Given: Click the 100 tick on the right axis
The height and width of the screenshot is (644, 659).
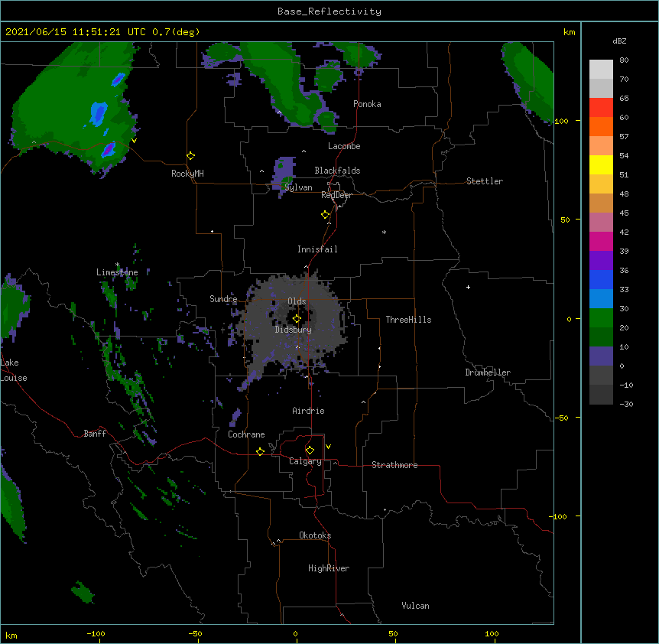Looking at the screenshot, I should [561, 121].
